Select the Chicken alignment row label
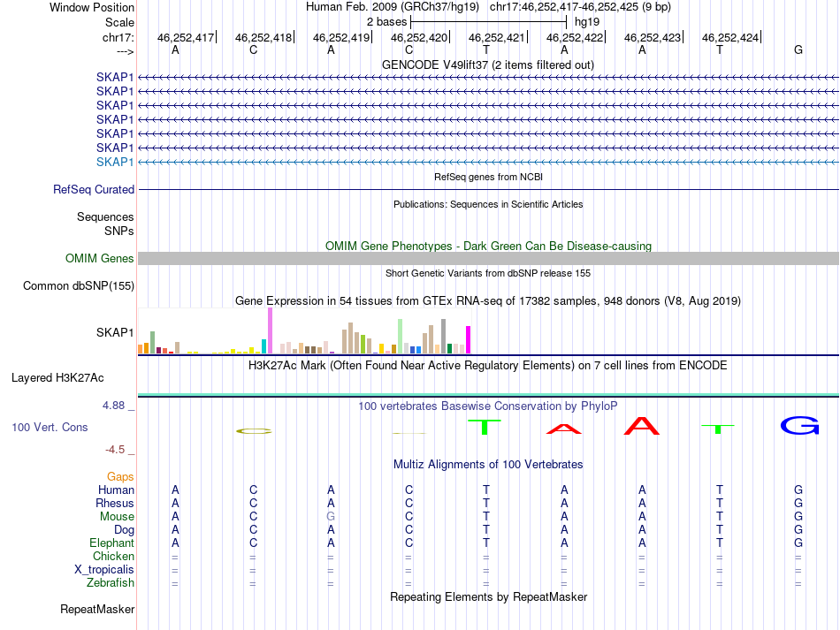840x630 pixels. 113,556
